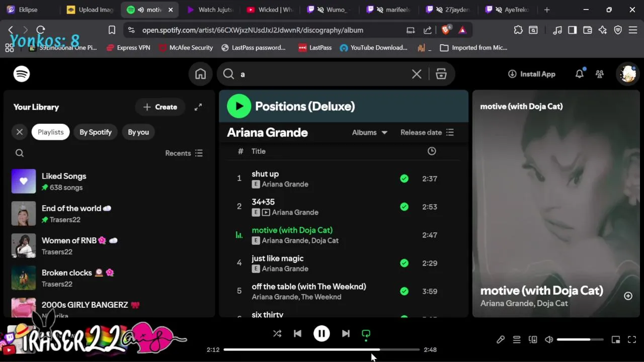Image resolution: width=644 pixels, height=362 pixels.
Task: Bookmark this page icon in browser
Action: pos(112,30)
